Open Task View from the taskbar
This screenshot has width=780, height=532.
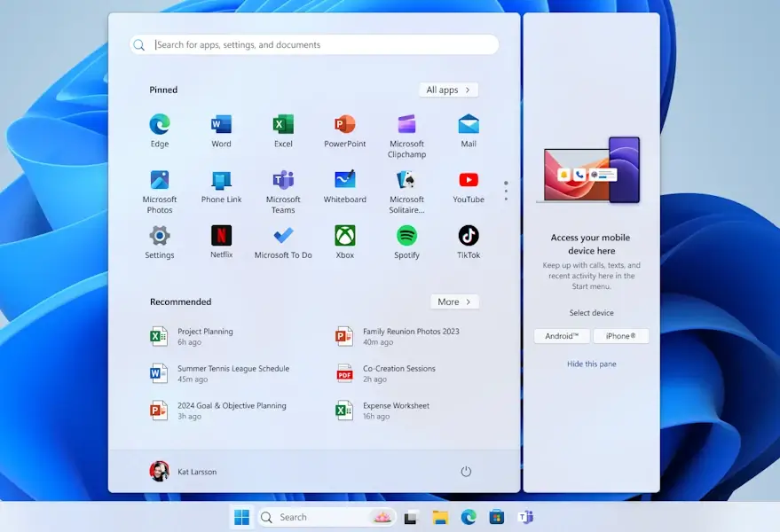(x=410, y=517)
